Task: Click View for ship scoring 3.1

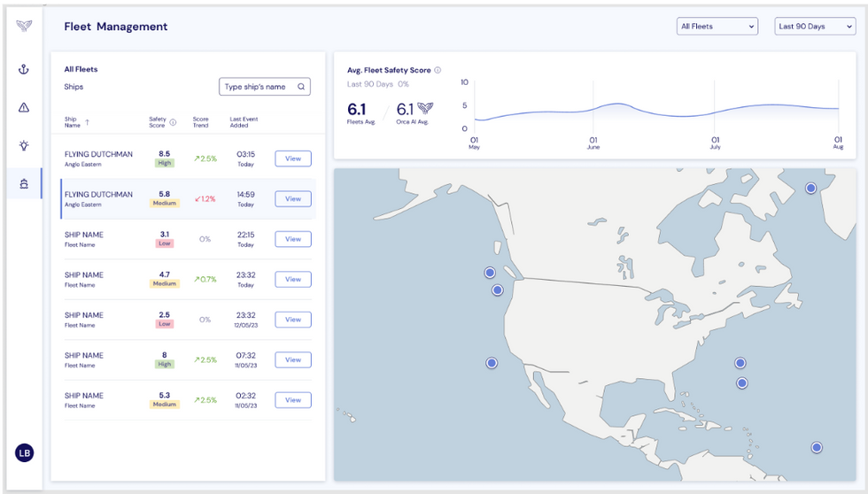Action: point(293,239)
